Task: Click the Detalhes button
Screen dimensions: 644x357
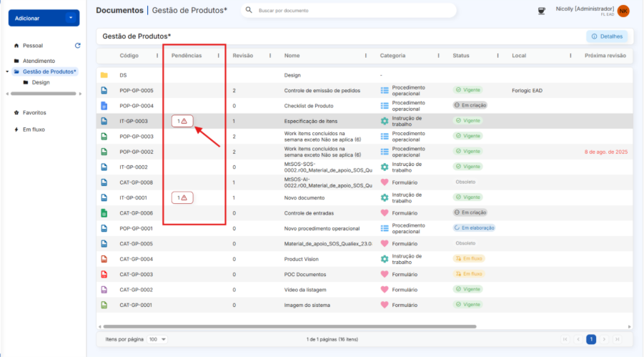Action: [x=607, y=36]
